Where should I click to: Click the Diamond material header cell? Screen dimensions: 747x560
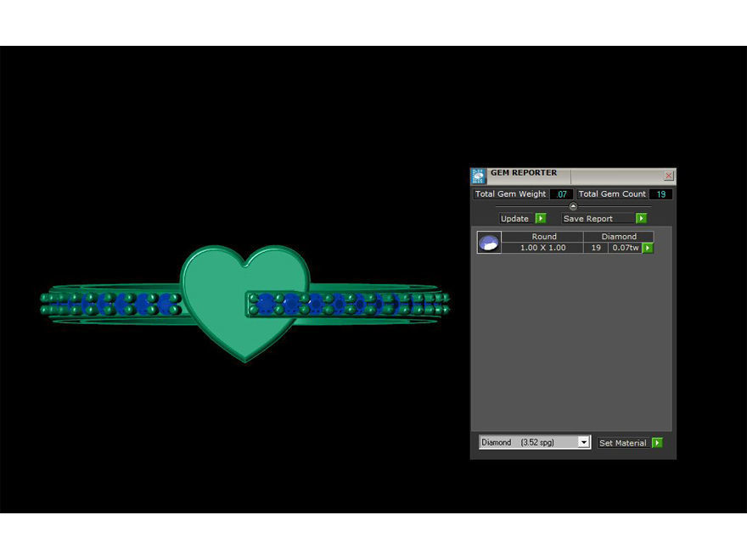tap(618, 236)
